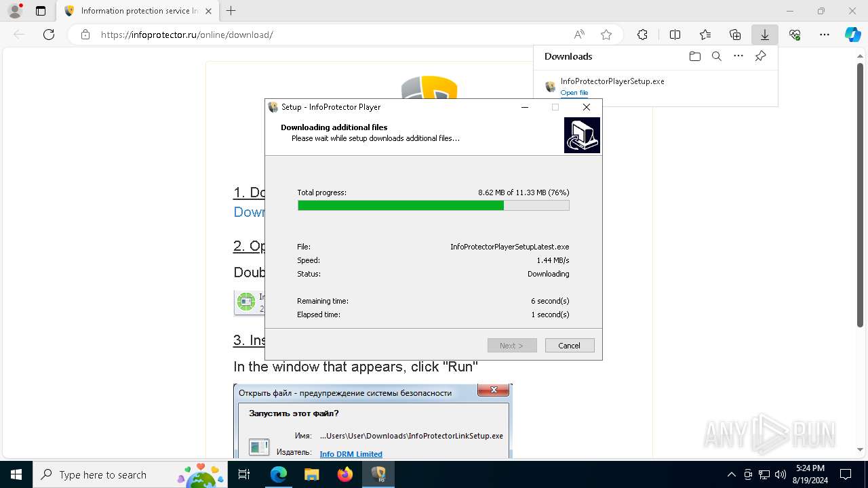Click the browser profile avatar icon
The width and height of the screenshot is (868, 488).
[15, 11]
